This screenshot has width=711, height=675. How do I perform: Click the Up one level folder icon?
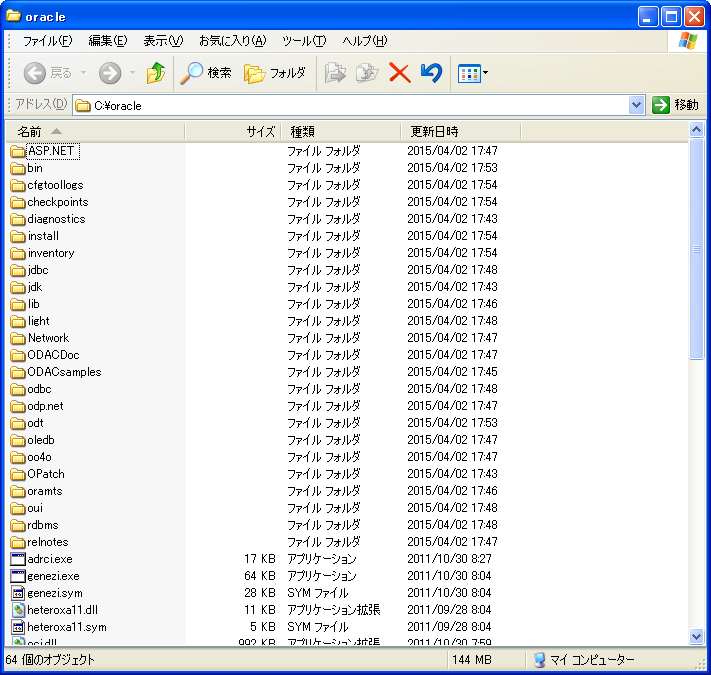tap(155, 73)
